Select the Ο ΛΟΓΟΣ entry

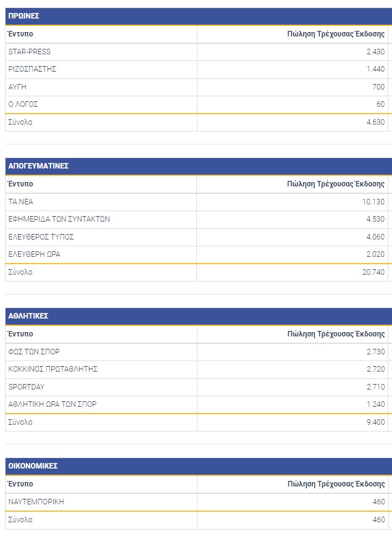coord(23,104)
